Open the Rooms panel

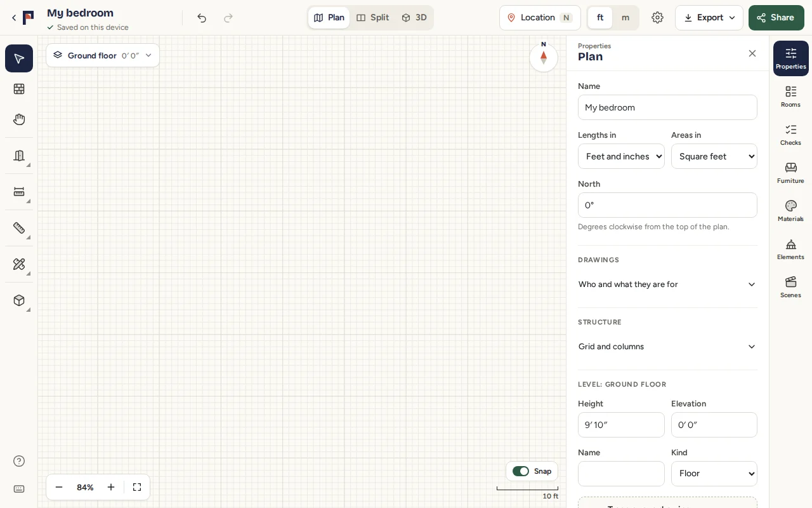(x=790, y=97)
